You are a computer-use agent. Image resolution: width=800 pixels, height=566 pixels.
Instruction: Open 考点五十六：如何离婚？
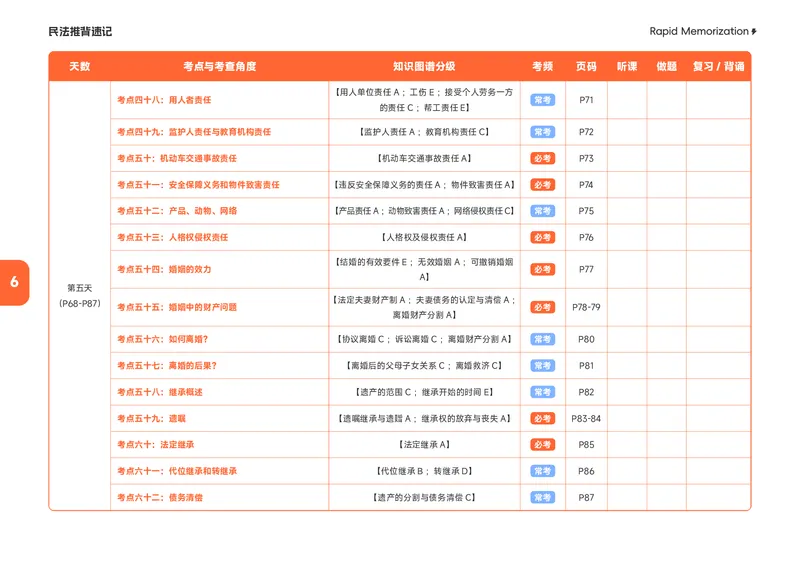click(163, 339)
